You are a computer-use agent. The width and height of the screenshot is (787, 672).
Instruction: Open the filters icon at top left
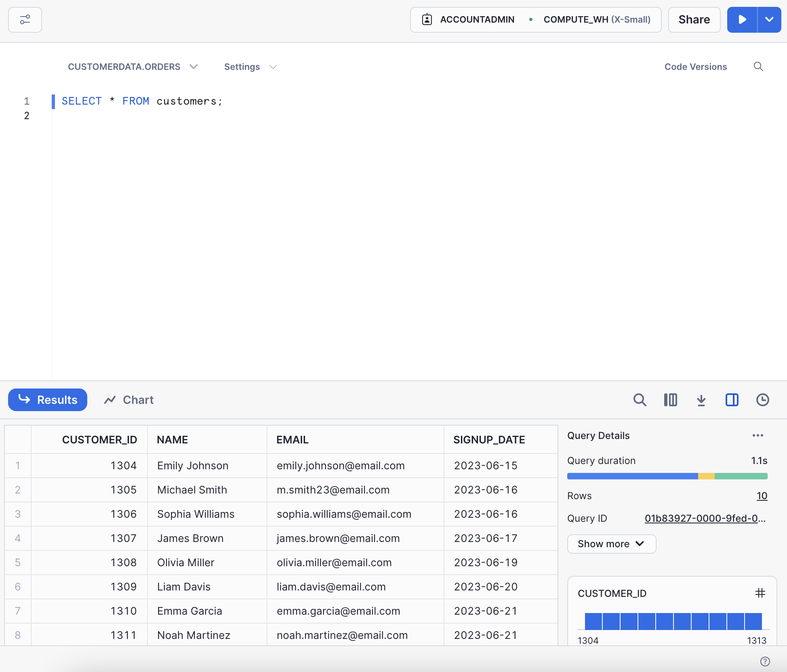point(25,19)
